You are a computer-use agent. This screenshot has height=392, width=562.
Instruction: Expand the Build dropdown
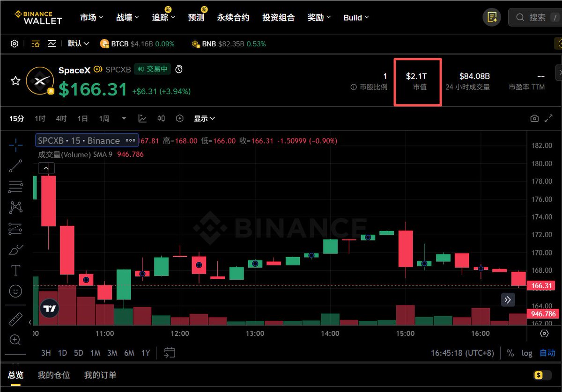(356, 17)
